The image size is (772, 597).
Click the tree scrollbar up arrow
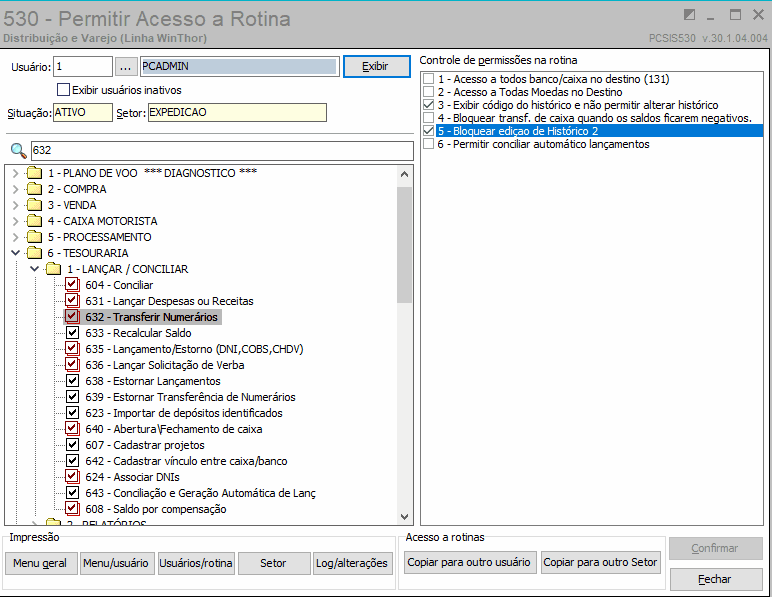[405, 174]
